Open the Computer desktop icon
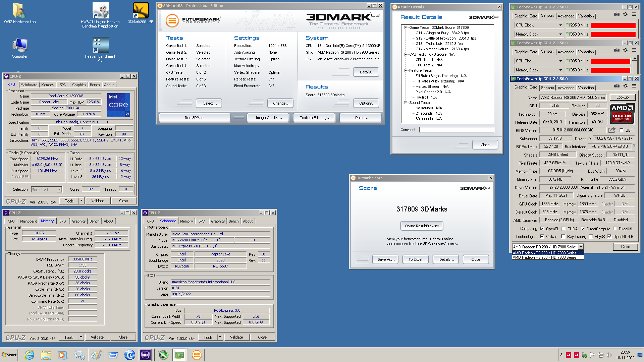 [x=19, y=48]
